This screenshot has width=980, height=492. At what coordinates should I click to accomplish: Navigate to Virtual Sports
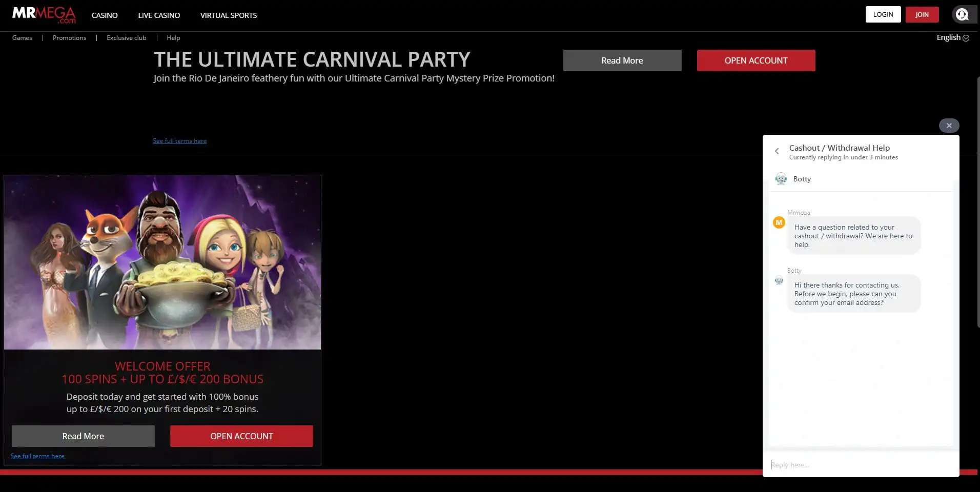229,15
